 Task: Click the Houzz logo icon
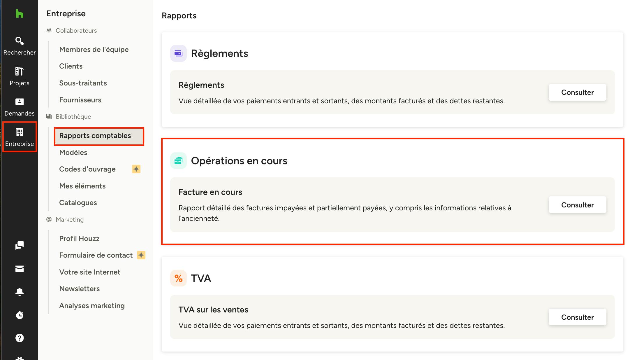pyautogui.click(x=20, y=14)
